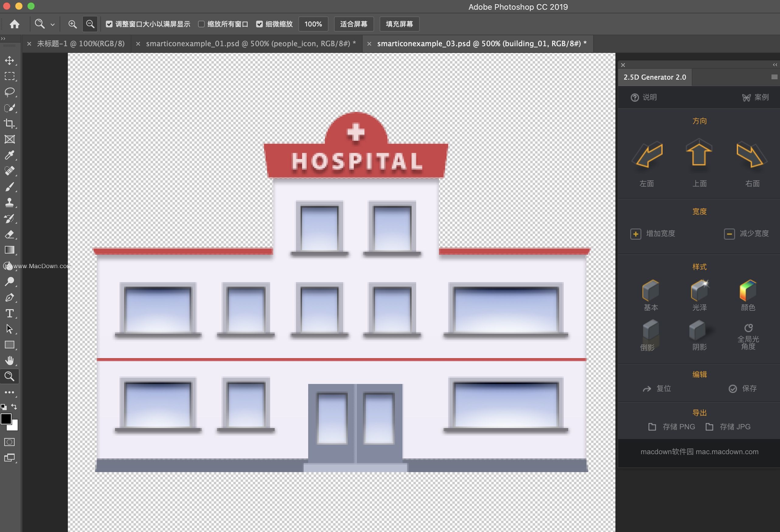
Task: Switch to 未标题-1 document tab
Action: (x=81, y=43)
